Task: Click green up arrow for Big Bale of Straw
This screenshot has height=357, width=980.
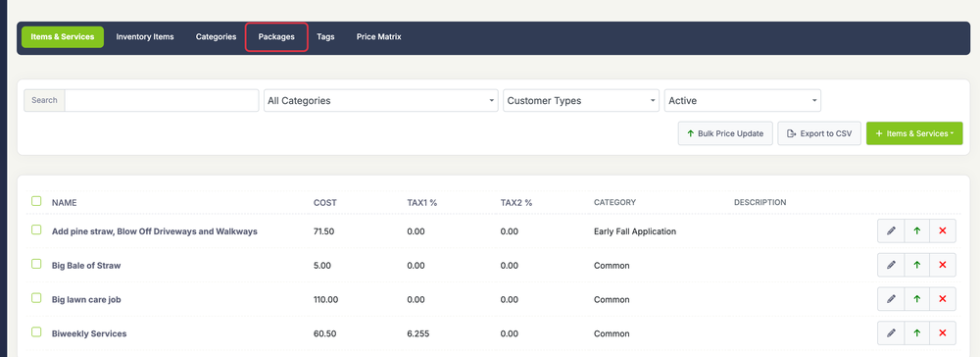Action: [x=917, y=265]
